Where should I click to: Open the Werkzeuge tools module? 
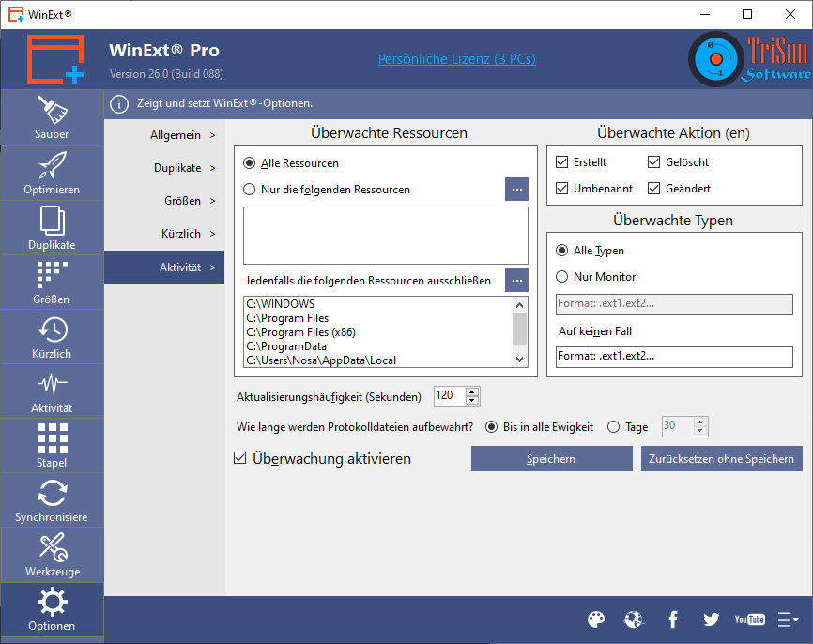pyautogui.click(x=52, y=555)
